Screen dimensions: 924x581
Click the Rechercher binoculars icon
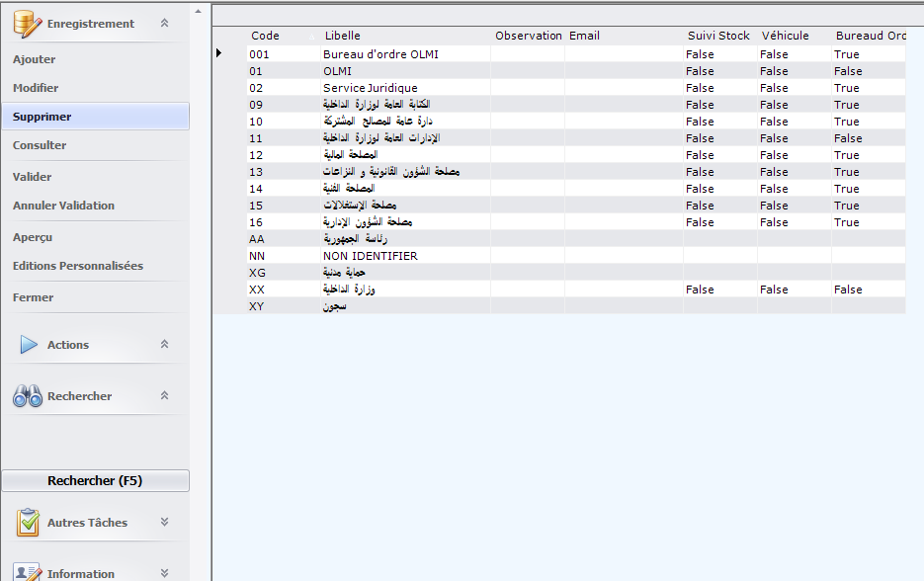pyautogui.click(x=27, y=396)
